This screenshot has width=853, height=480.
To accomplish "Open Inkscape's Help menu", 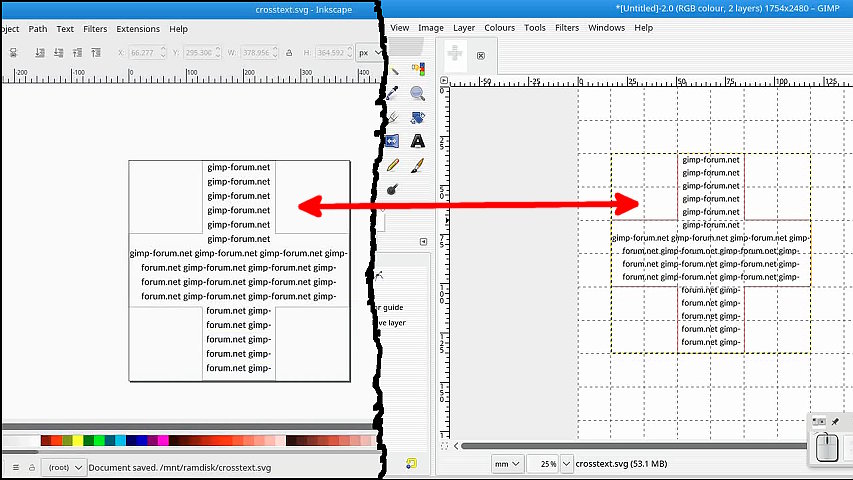I will coord(178,29).
